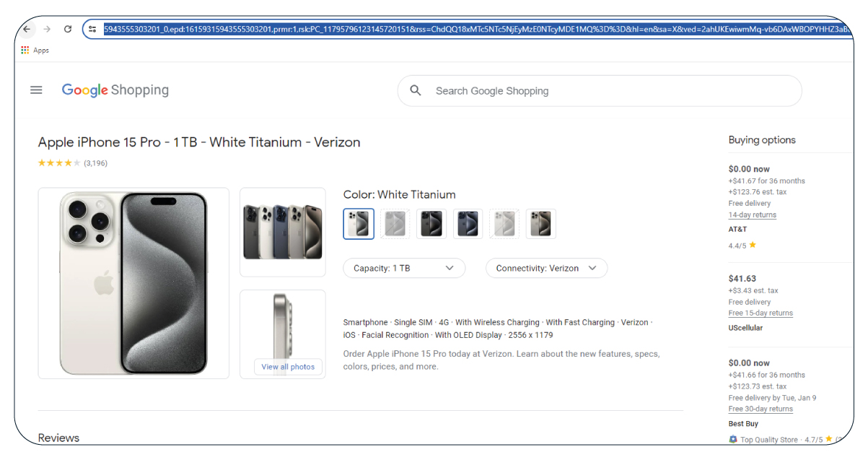Click the 14-day returns link
Screen dimensions: 868x460
click(753, 214)
